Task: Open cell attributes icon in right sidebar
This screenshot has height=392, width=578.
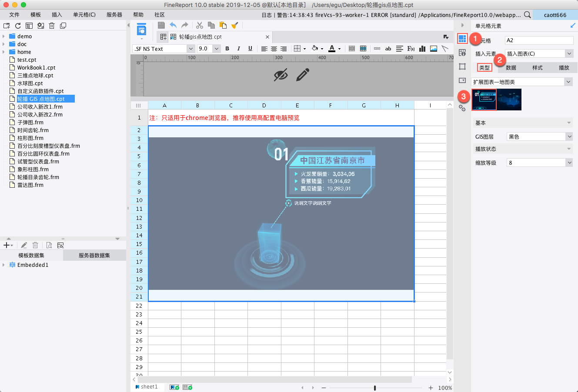Action: [x=462, y=53]
